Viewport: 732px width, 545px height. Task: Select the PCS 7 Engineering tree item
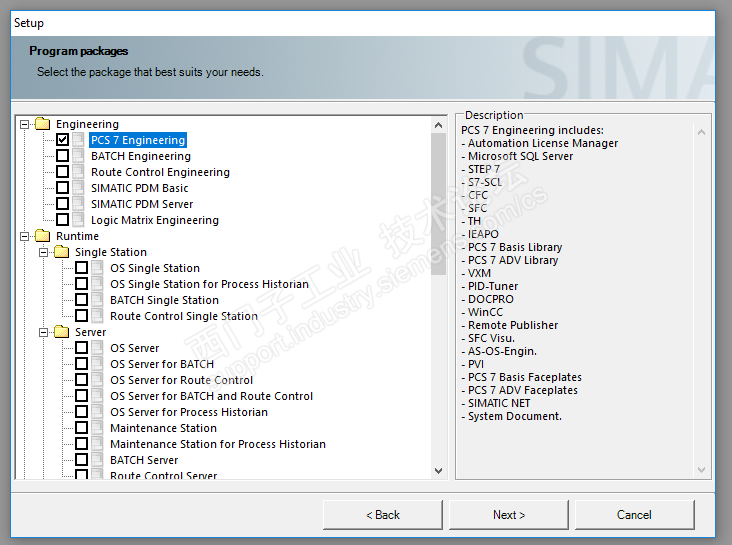coord(138,140)
